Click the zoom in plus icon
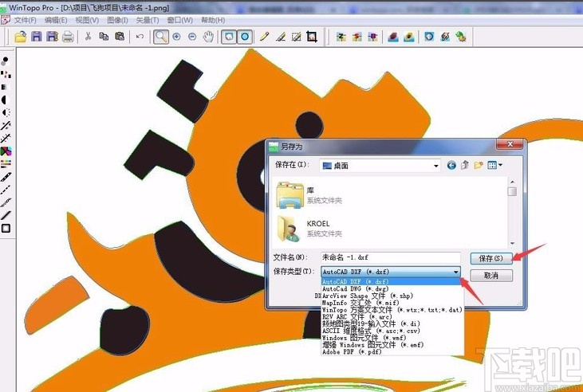Image resolution: width=583 pixels, height=392 pixels. (x=176, y=37)
